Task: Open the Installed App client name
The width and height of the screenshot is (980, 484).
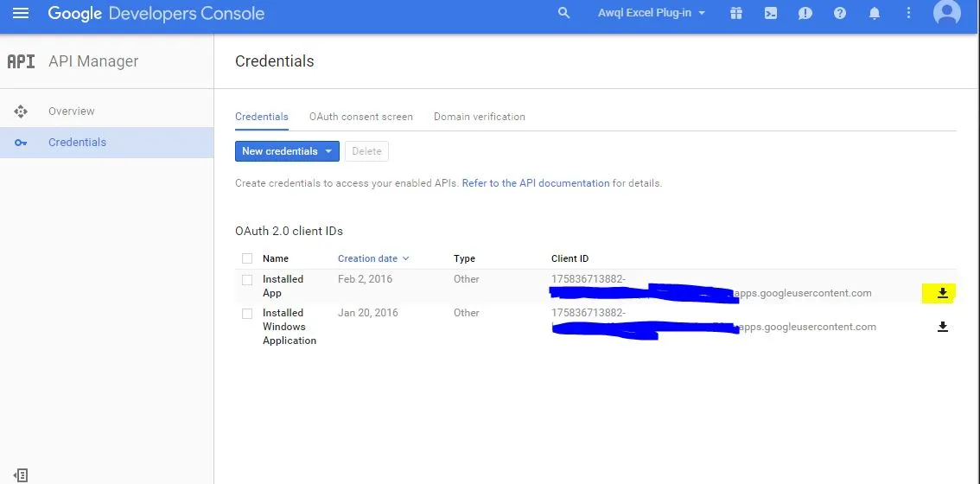Action: [x=283, y=286]
